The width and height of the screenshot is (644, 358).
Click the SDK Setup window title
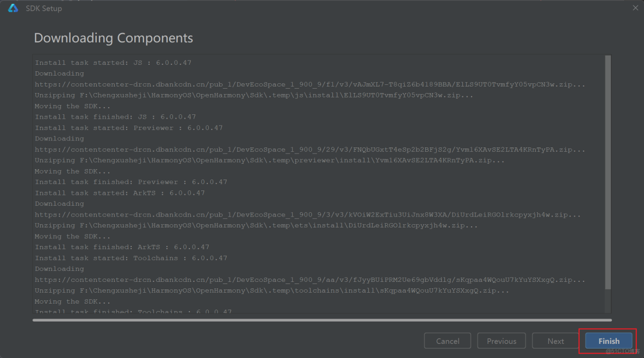point(44,9)
